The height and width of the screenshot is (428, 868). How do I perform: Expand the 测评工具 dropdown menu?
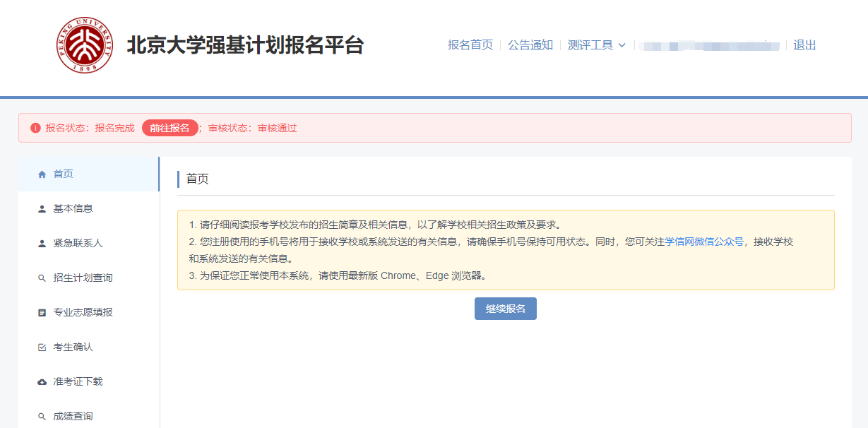pos(597,45)
